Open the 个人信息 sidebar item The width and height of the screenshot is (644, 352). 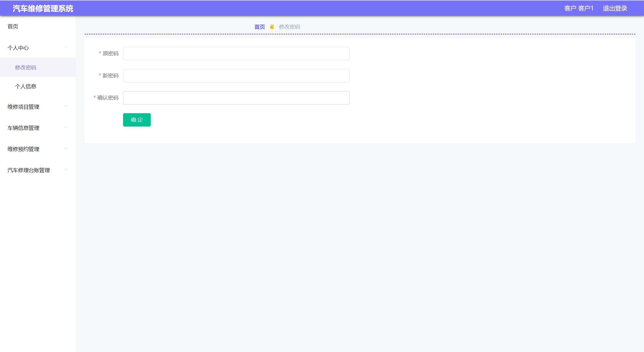pos(26,86)
